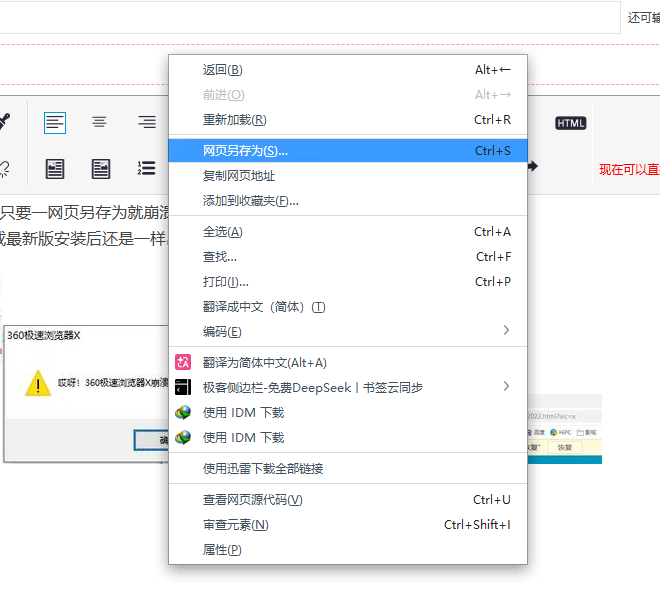Choose 复制网页地址 from context menu
660x601 pixels.
(x=348, y=176)
